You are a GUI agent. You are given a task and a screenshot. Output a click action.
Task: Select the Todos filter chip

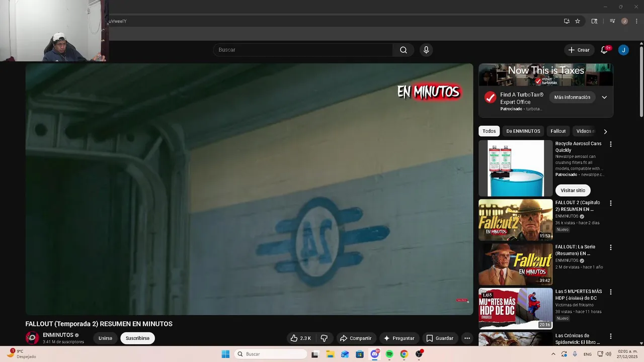click(489, 131)
